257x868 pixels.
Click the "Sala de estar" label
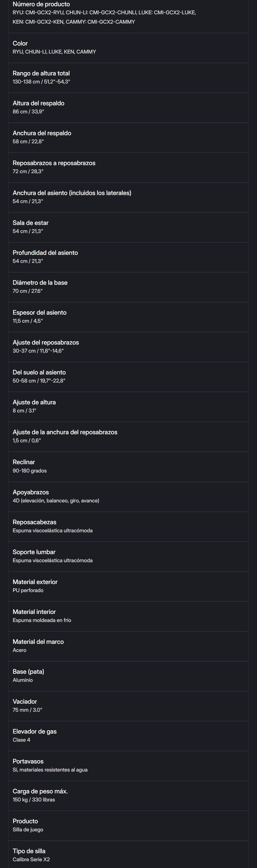31,223
